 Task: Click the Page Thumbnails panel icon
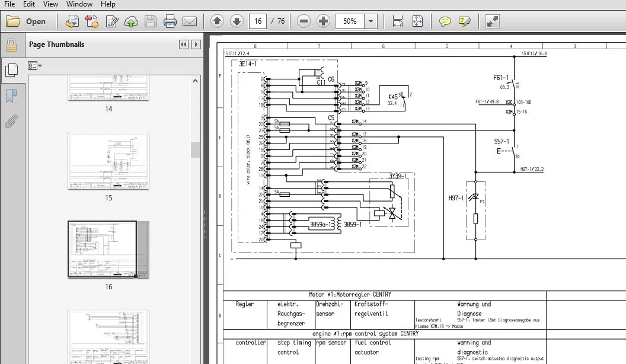coord(11,70)
